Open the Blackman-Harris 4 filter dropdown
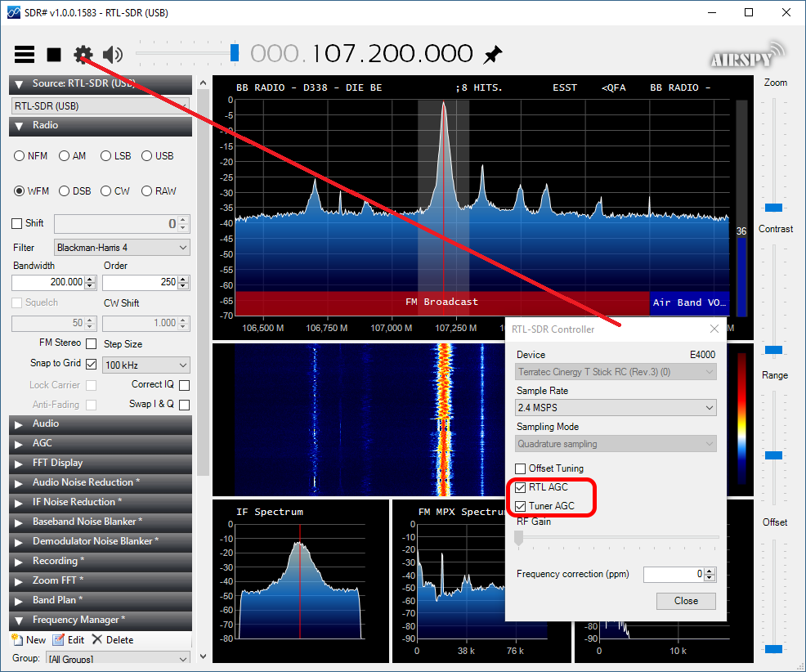This screenshot has width=806, height=672. [122, 248]
